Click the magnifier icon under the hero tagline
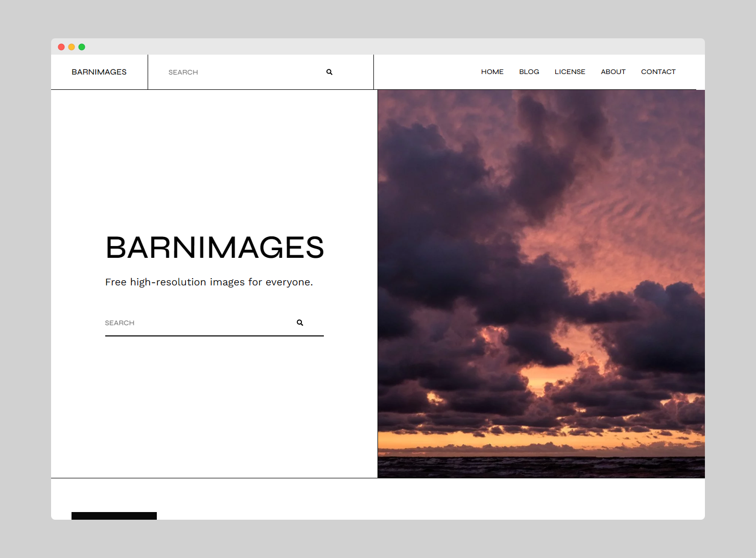Screen dimensions: 756x558 (x=300, y=323)
